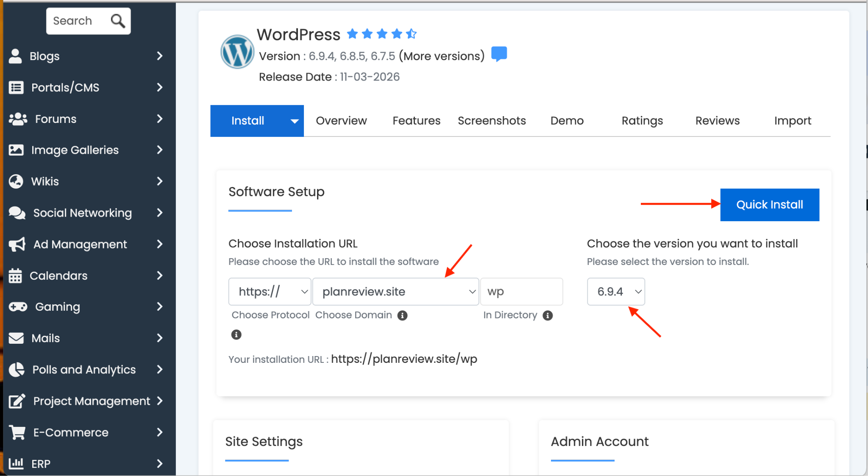Click the Mails envelope icon

[x=16, y=338]
